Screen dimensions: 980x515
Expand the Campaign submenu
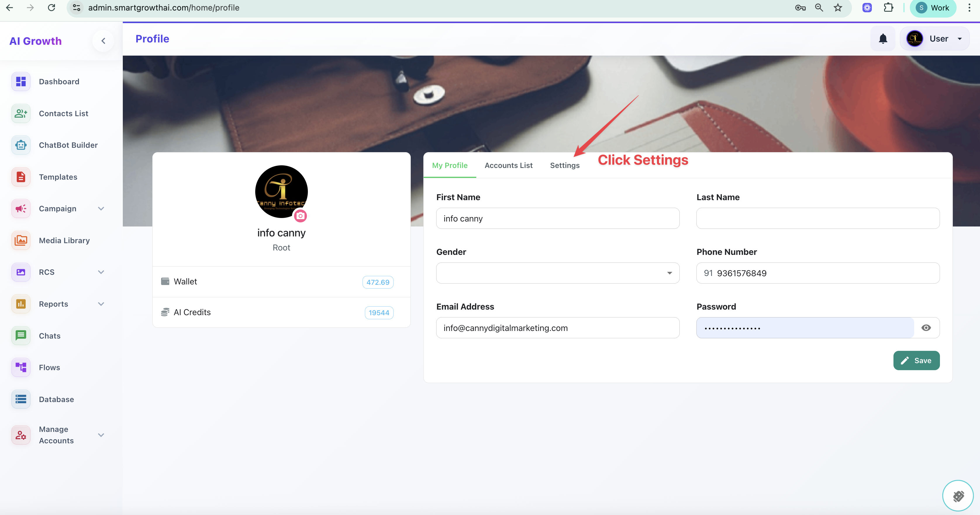pos(101,209)
